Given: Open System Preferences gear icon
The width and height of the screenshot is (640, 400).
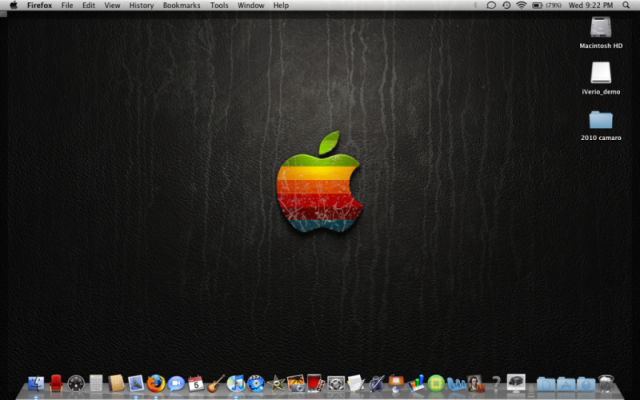Looking at the screenshot, I should click(x=336, y=384).
